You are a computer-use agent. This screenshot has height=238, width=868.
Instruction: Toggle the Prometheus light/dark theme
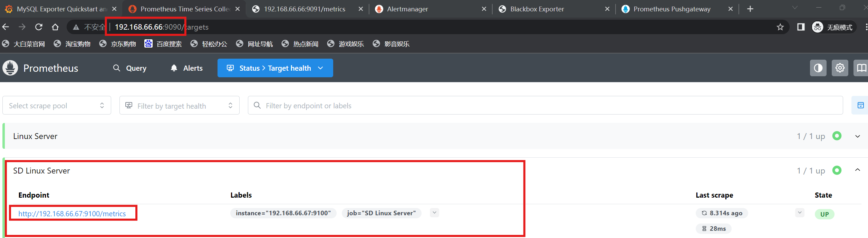pos(818,68)
